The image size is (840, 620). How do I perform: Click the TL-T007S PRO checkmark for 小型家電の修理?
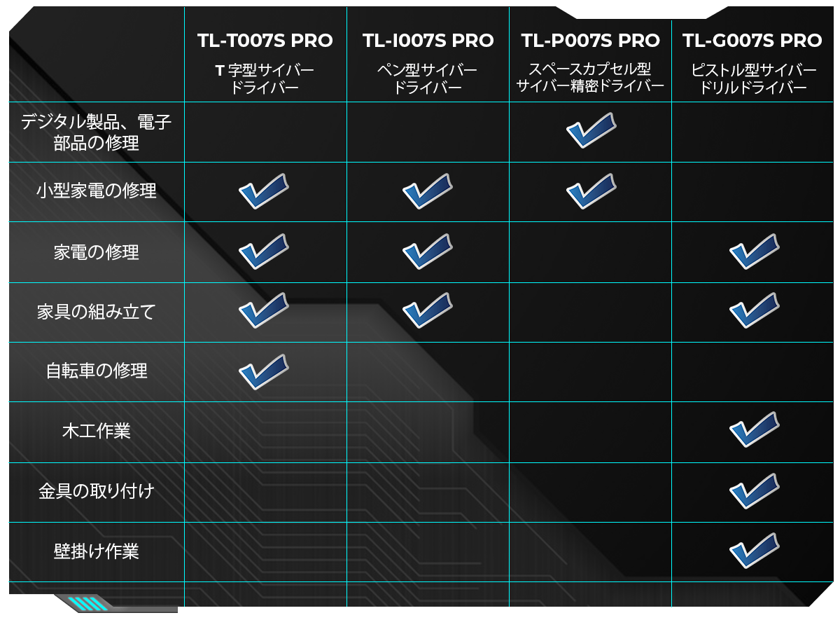(x=263, y=191)
